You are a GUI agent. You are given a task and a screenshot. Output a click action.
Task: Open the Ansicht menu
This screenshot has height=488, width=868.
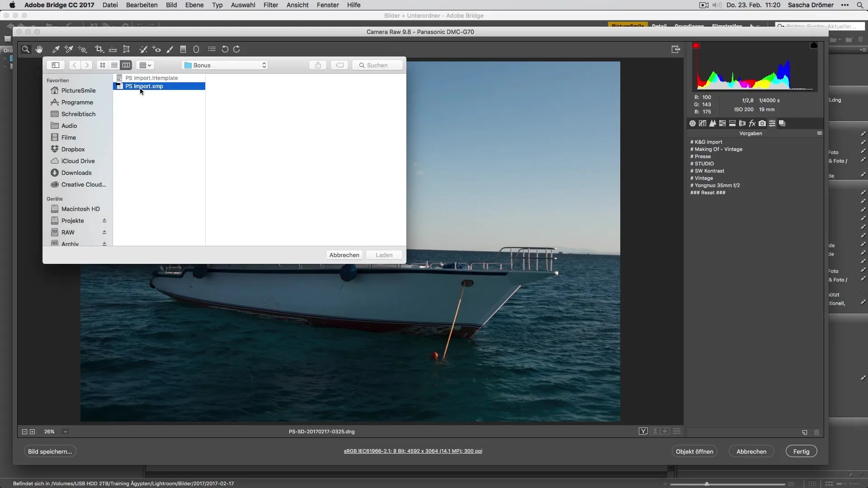297,5
